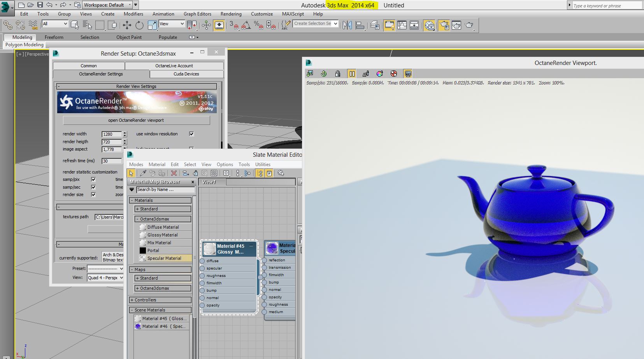Image resolution: width=644 pixels, height=359 pixels.
Task: Pick material from object eyedropper
Action: pos(143,173)
